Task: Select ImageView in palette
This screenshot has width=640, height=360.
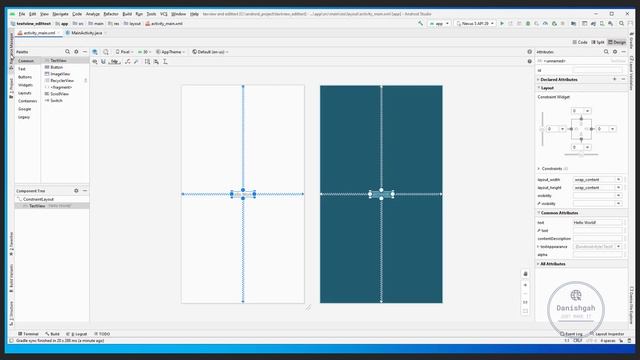Action: click(x=60, y=74)
